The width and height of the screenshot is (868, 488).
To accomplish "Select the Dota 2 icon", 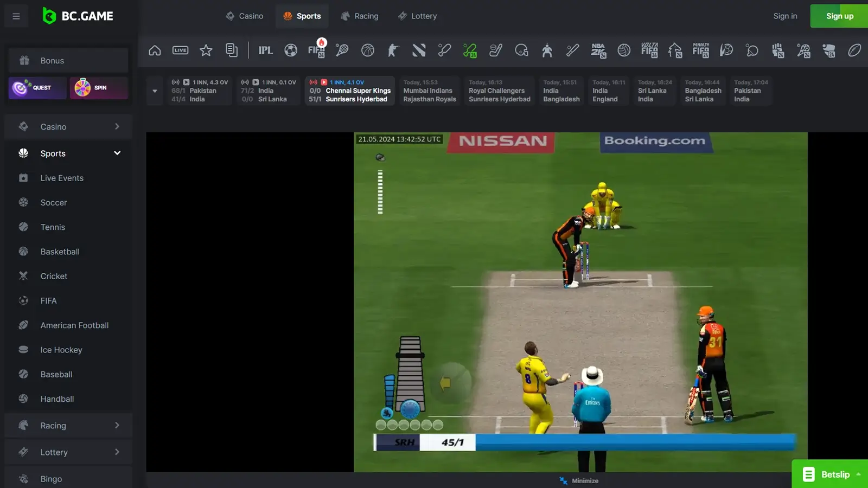I will click(419, 50).
